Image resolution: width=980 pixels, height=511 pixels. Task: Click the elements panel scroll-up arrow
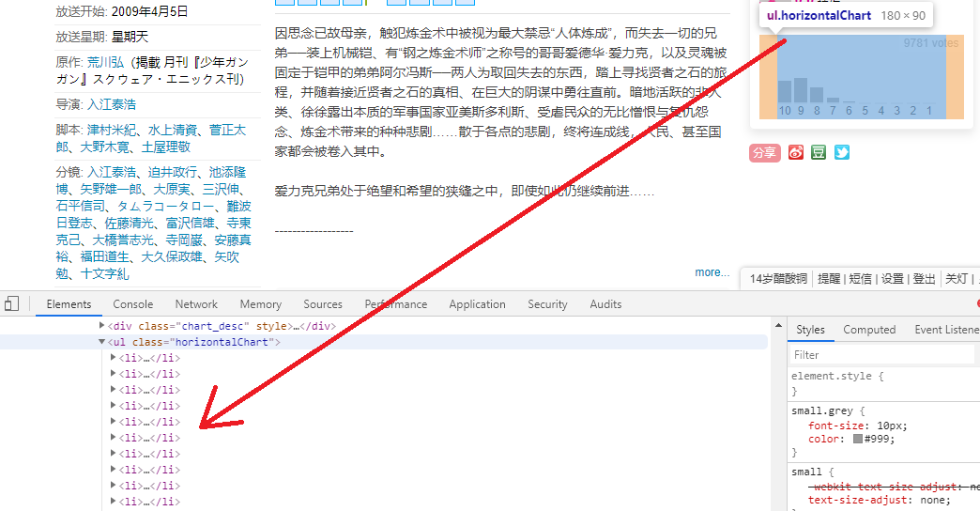click(x=778, y=325)
